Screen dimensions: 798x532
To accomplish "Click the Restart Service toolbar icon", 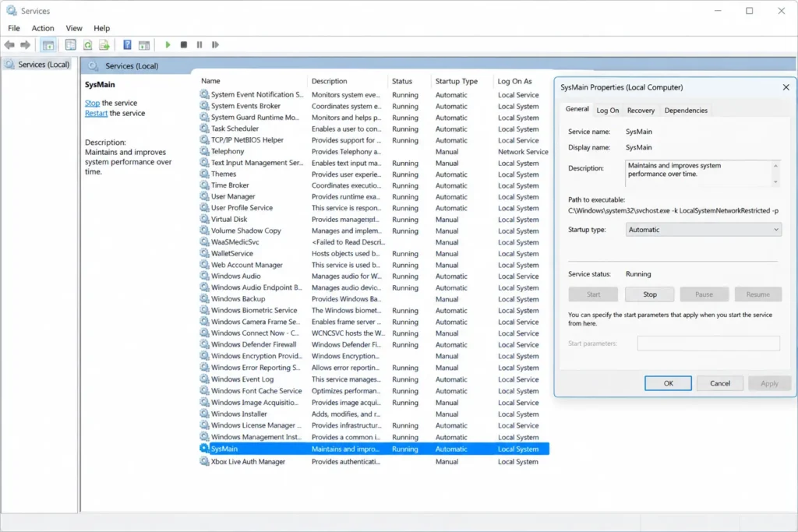I will click(x=215, y=44).
